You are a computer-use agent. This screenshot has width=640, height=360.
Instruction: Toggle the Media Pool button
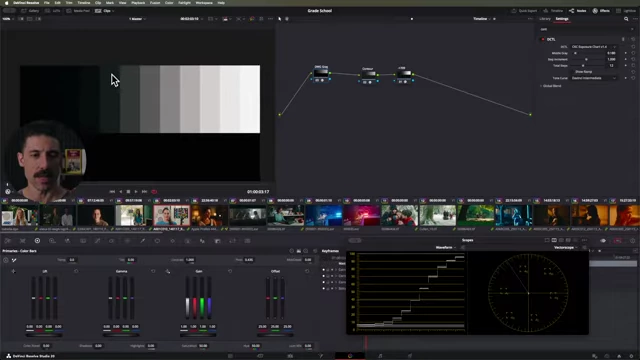pyautogui.click(x=79, y=11)
